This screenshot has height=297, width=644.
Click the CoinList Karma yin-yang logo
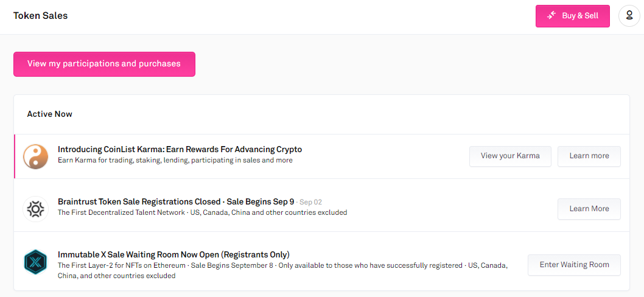35,156
